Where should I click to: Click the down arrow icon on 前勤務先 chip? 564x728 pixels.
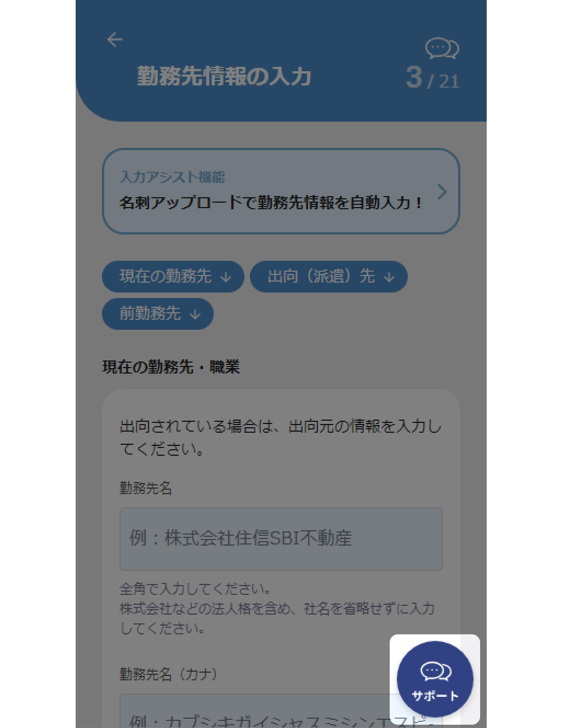click(195, 314)
